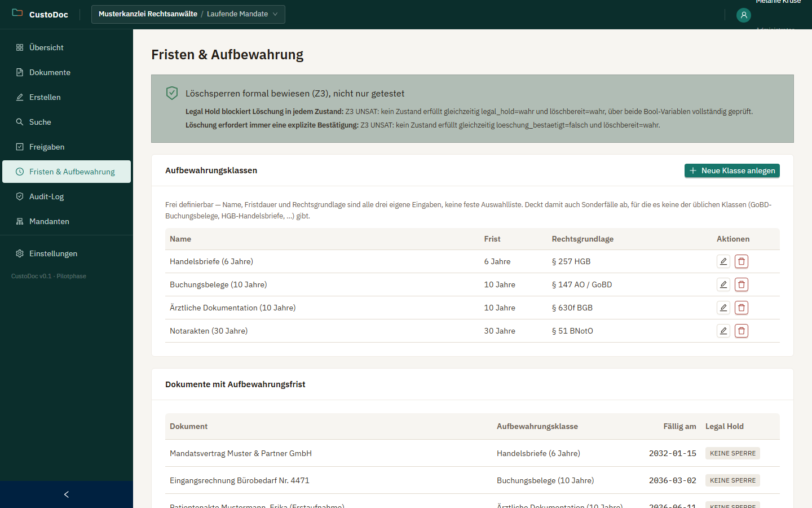Edit the Buchungsbelege (10 Jahre) class
The image size is (812, 508).
pyautogui.click(x=723, y=284)
